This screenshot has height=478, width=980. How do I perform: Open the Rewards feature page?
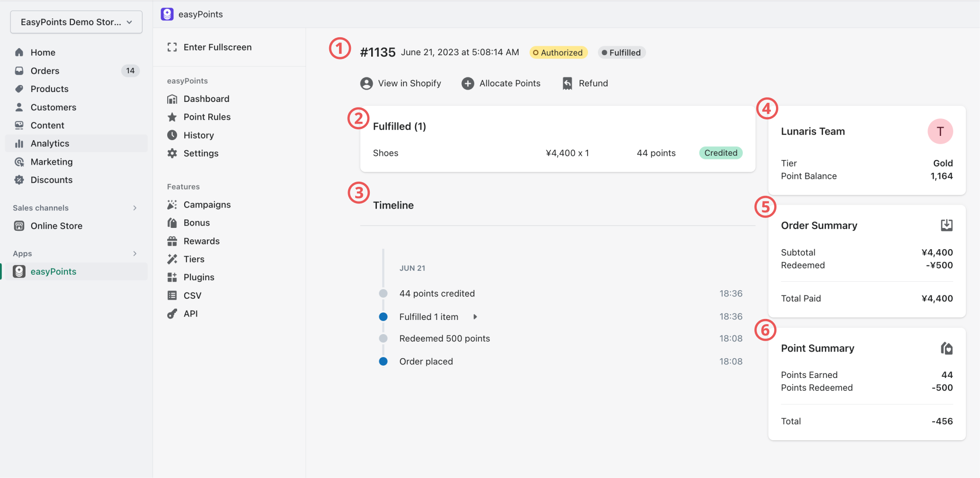[201, 241]
